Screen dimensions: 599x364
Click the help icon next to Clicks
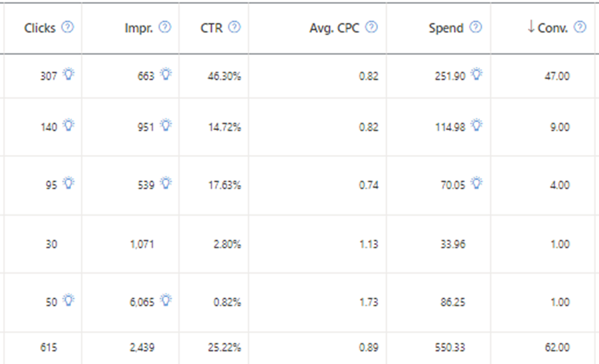pos(67,27)
